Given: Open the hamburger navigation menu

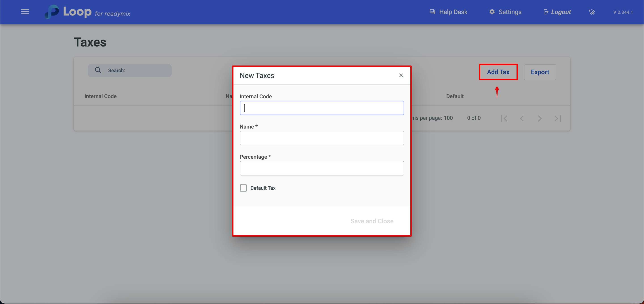Looking at the screenshot, I should coord(25,12).
